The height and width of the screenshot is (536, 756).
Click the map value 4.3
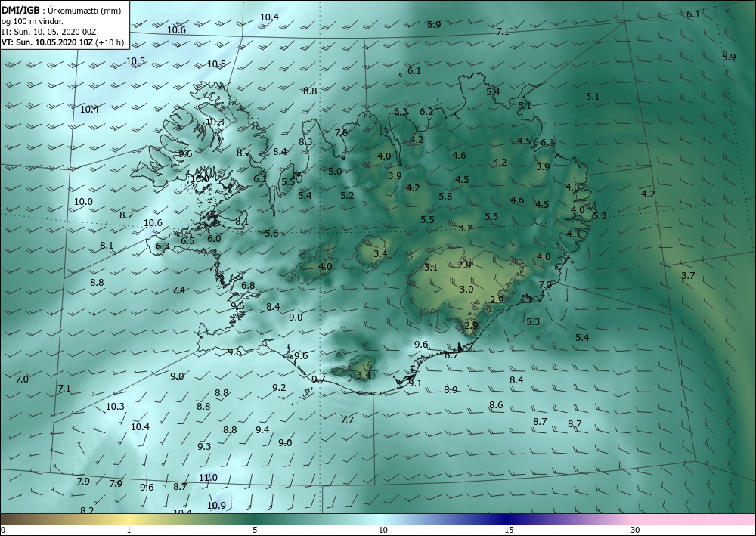pyautogui.click(x=573, y=234)
